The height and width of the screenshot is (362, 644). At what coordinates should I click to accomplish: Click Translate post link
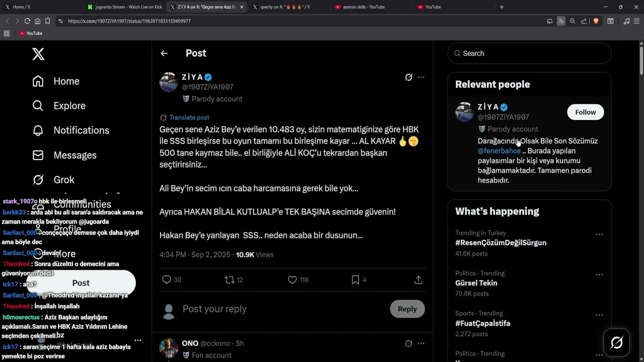click(189, 117)
